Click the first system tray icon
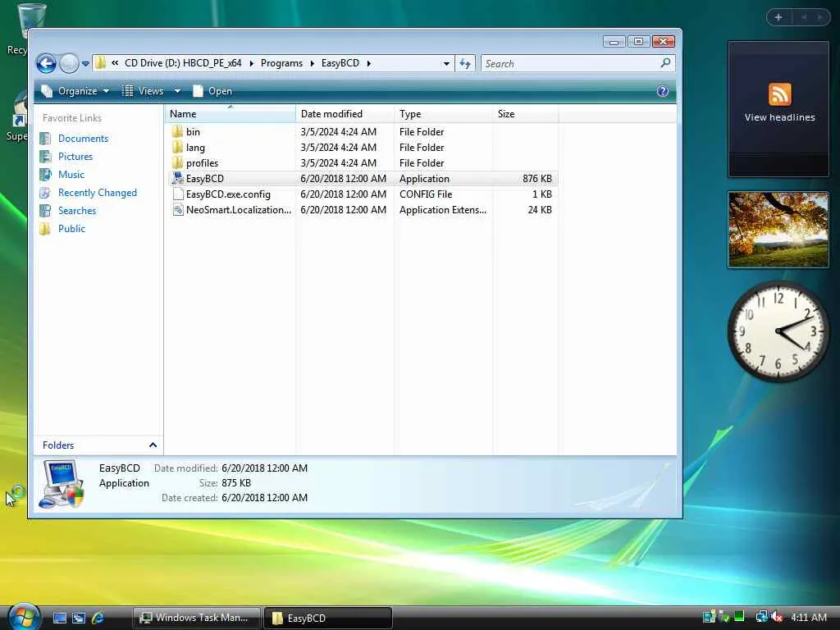Viewport: 840px width, 630px height. tap(709, 617)
